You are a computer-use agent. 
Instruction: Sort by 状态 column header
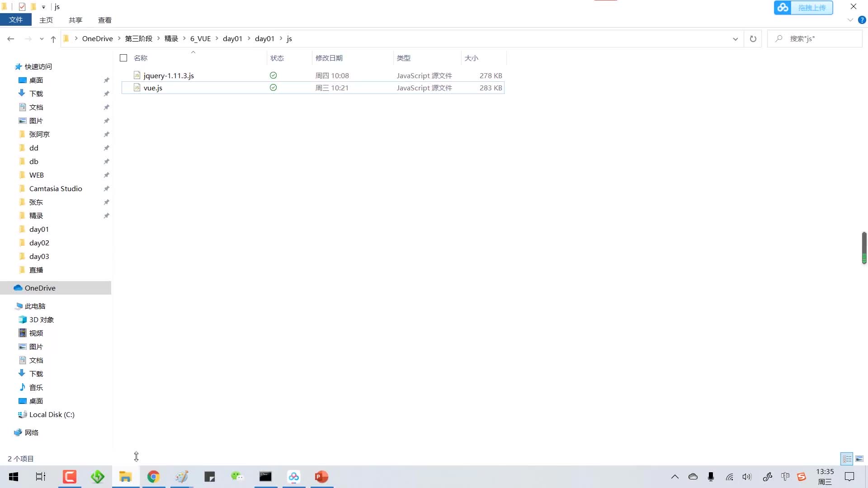click(277, 58)
